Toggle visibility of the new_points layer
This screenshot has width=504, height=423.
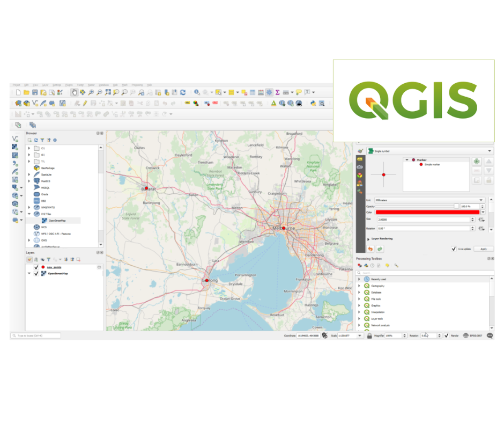click(x=36, y=267)
